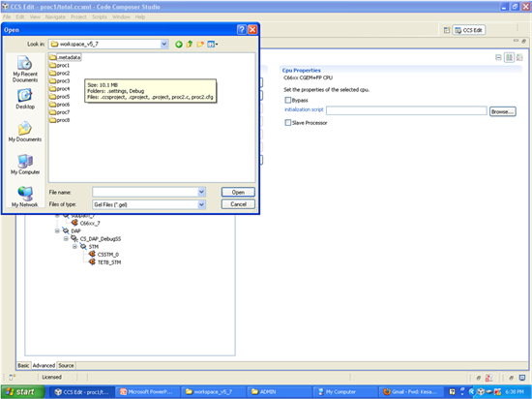532x399 pixels.
Task: Collapse the CS_DAP_DebugSS node
Action: click(x=66, y=238)
